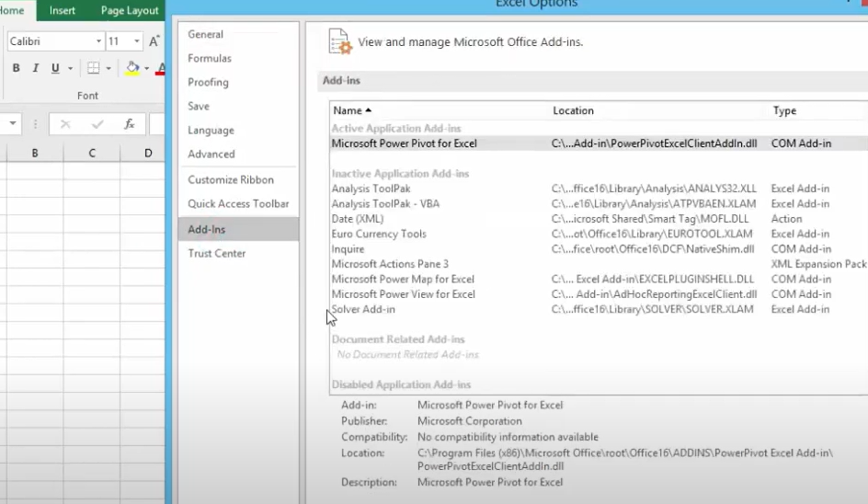868x504 pixels.
Task: Select Date (XML) add-in row
Action: click(x=599, y=219)
